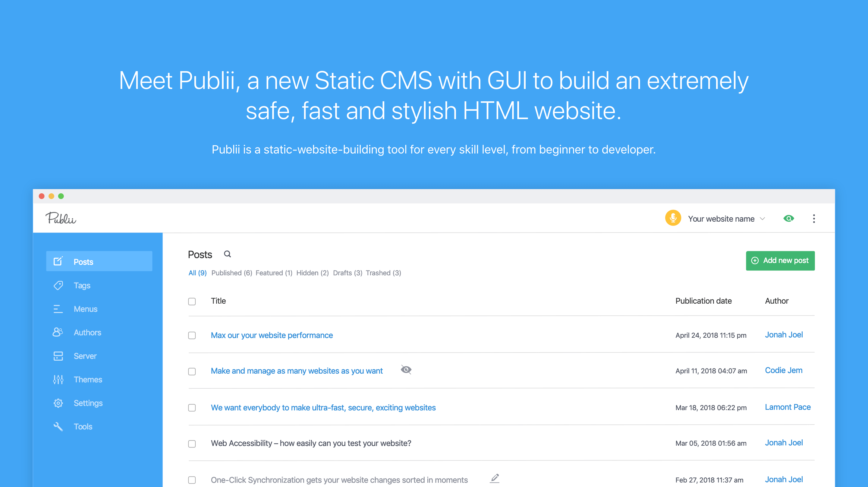Click the yellow microphone site avatar

pos(673,218)
